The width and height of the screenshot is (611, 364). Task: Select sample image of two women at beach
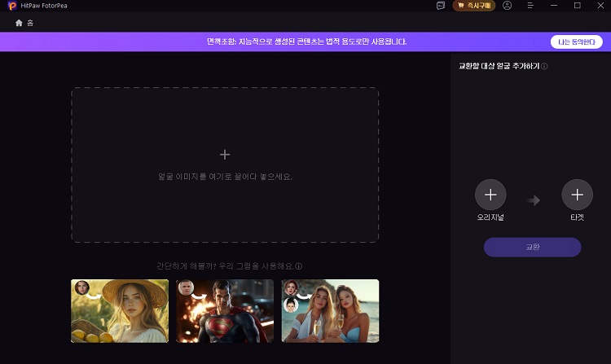pyautogui.click(x=330, y=311)
